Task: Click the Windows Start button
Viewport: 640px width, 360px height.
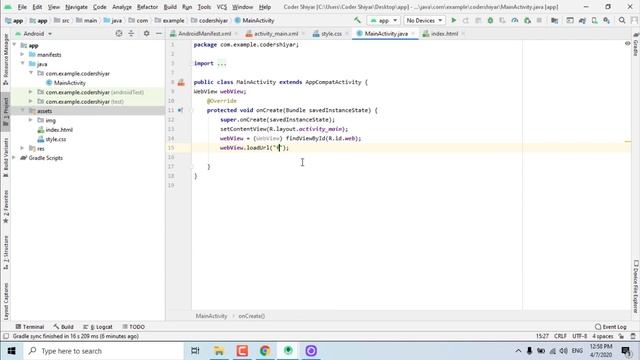Action: 11,351
